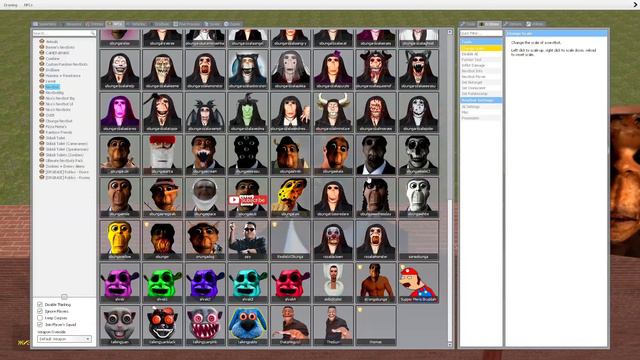Select the green witch Obunga icon
640x360 pixels.
click(247, 112)
